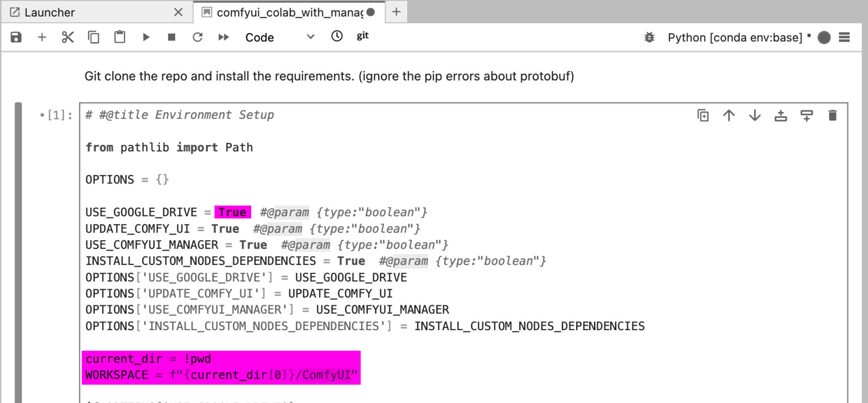This screenshot has width=868, height=403.
Task: Move the cell up with the up arrow
Action: [x=729, y=115]
